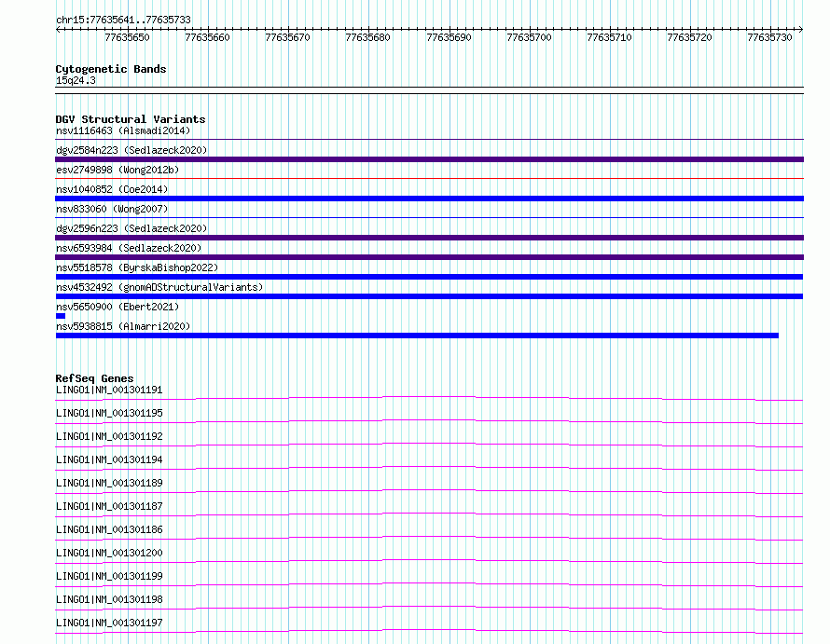This screenshot has width=830, height=644.
Task: Select transcript LINGO1|NM_001301199
Action: point(109,576)
